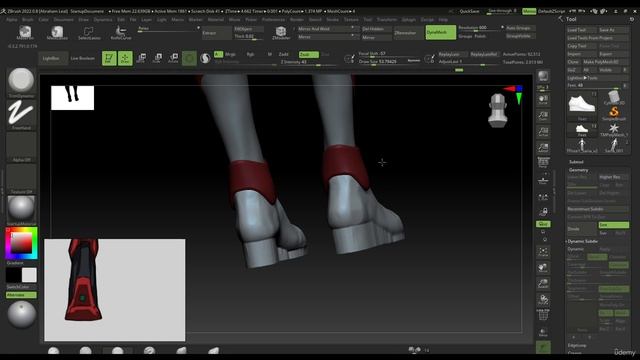Screen dimensions: 640x360
Task: Activate the Rotate transform icon
Action: pos(173,58)
